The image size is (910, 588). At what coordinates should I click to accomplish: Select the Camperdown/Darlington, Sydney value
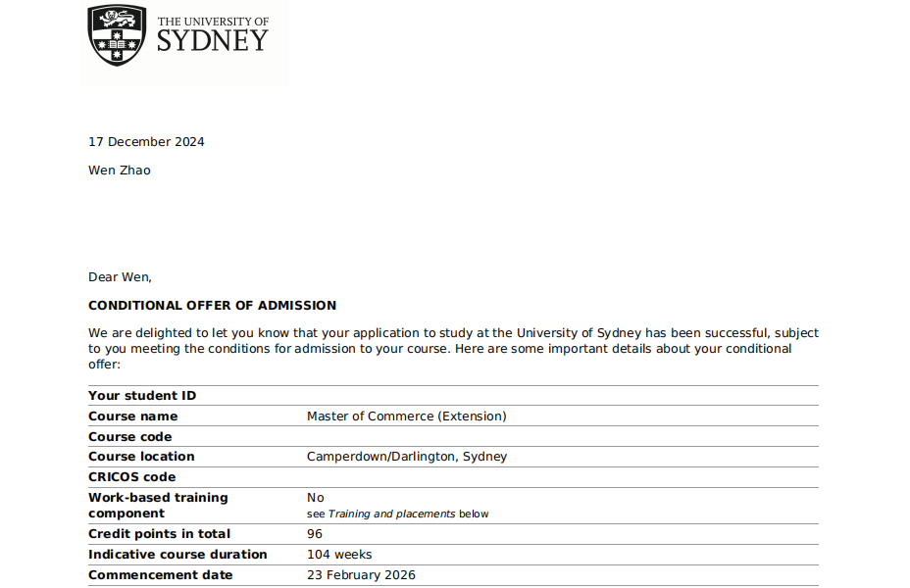coord(406,457)
